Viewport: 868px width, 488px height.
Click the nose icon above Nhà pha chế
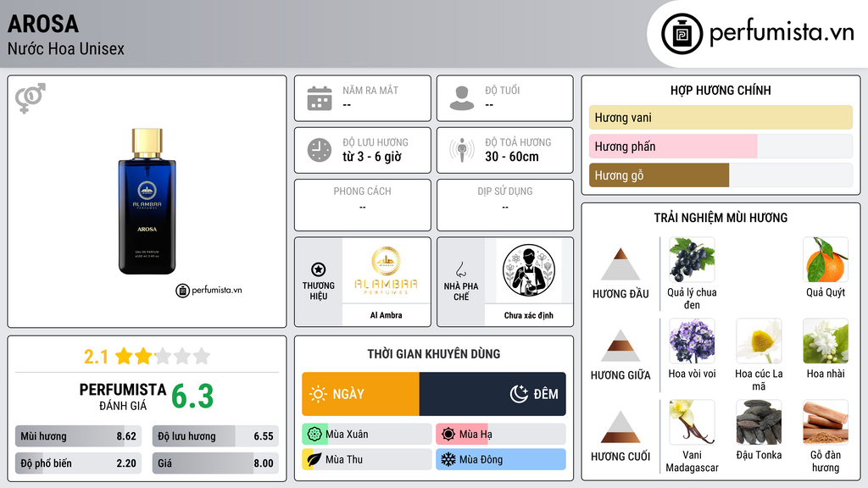[x=460, y=269]
